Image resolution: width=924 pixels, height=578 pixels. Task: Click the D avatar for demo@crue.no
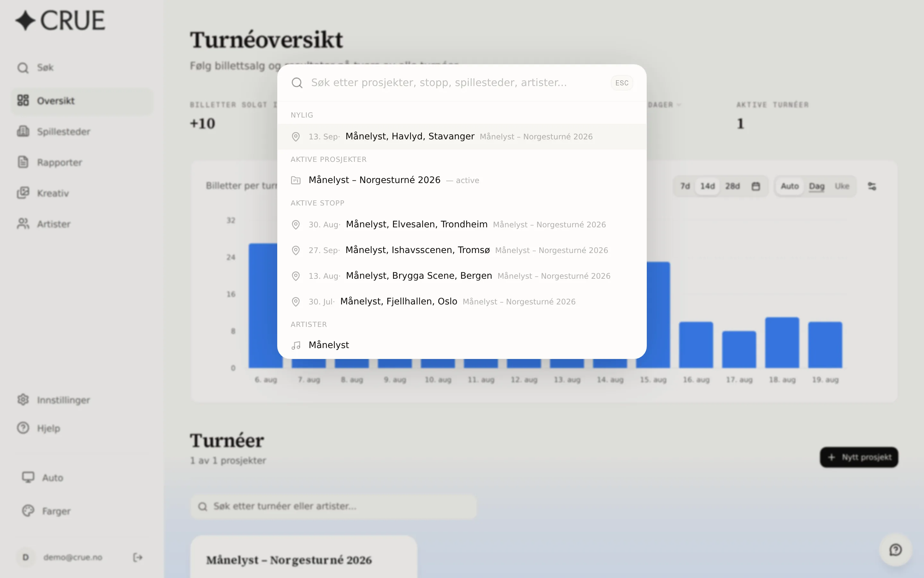(26, 557)
